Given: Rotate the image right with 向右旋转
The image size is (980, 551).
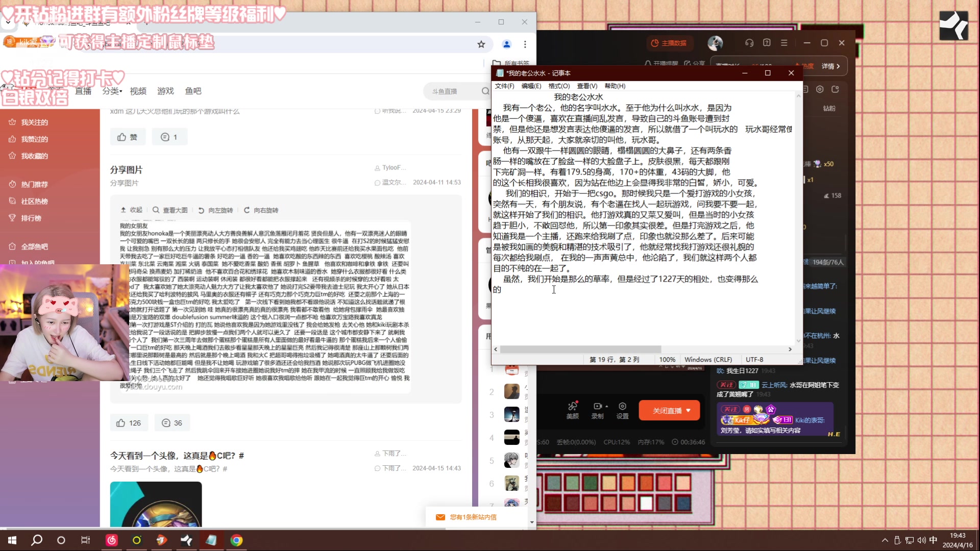Looking at the screenshot, I should (261, 210).
